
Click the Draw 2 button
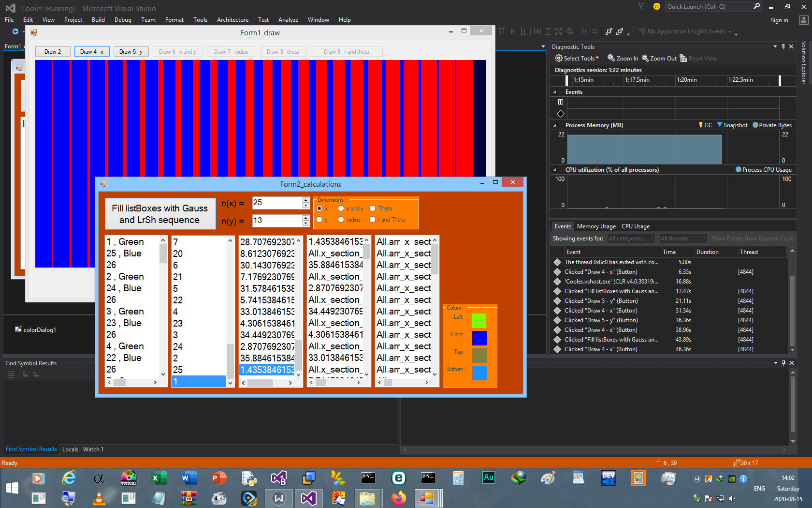pyautogui.click(x=53, y=52)
